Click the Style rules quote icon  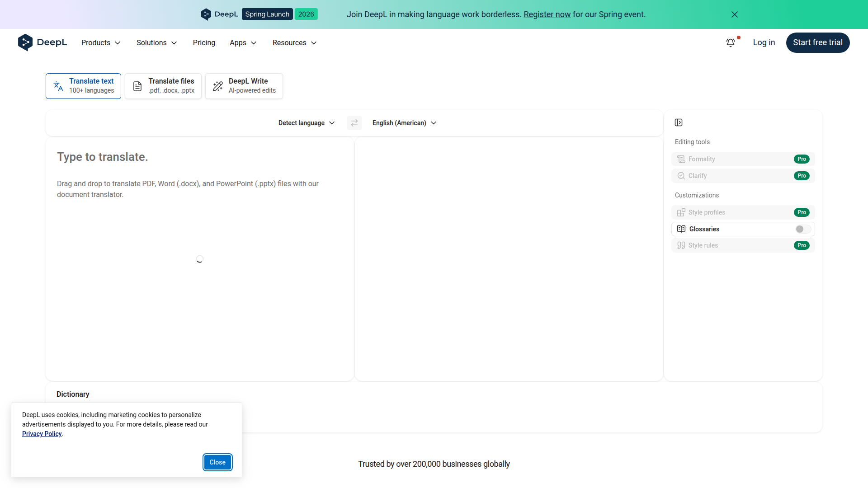point(681,245)
